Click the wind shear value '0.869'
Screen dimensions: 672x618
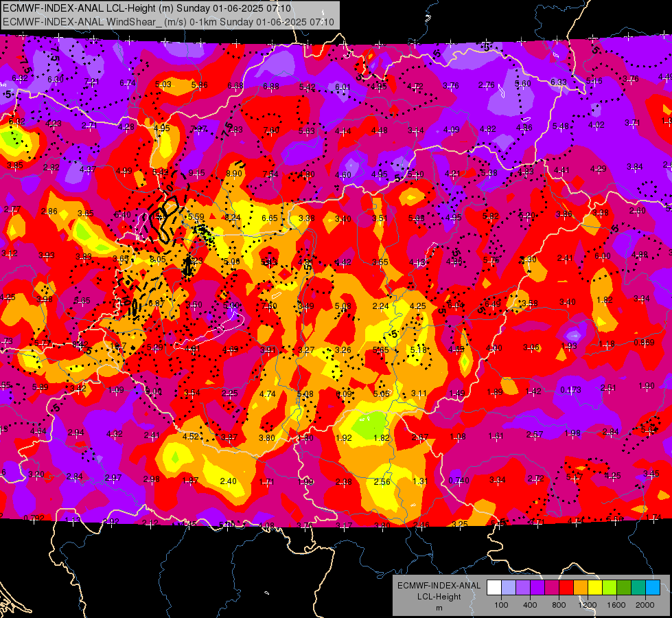[644, 342]
